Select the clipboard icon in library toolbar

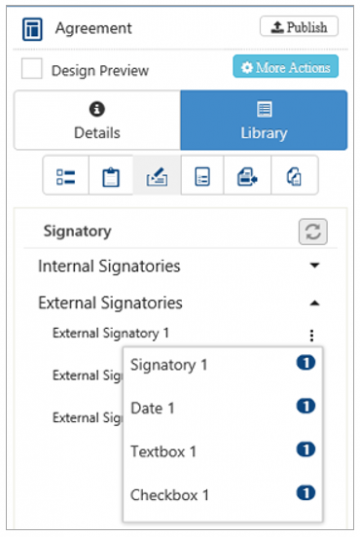tap(111, 176)
